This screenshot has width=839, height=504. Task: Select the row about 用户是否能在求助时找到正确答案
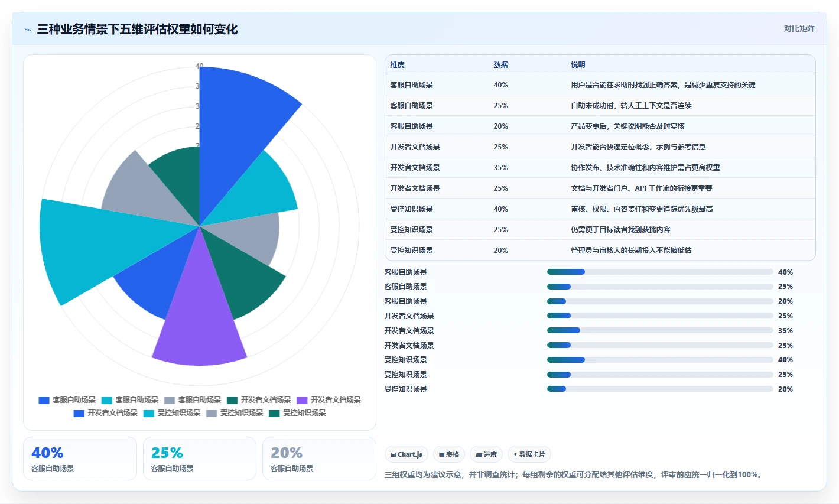tap(600, 85)
